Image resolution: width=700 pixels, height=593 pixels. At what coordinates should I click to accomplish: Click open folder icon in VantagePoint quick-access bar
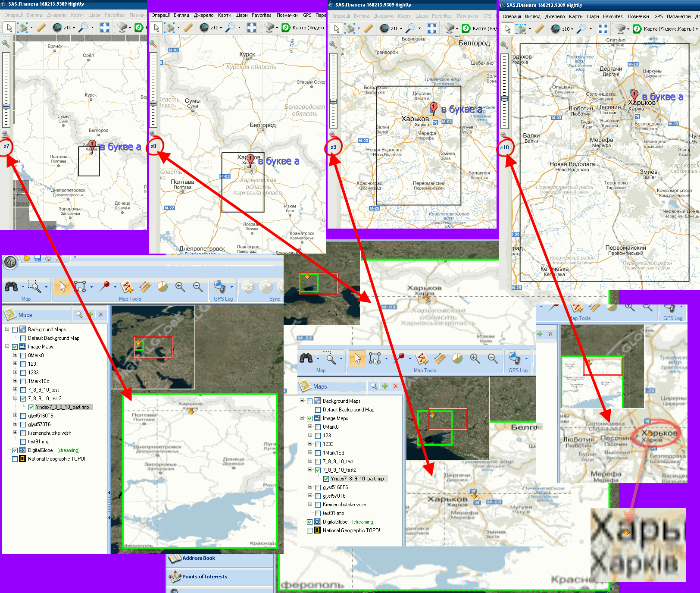(27, 258)
